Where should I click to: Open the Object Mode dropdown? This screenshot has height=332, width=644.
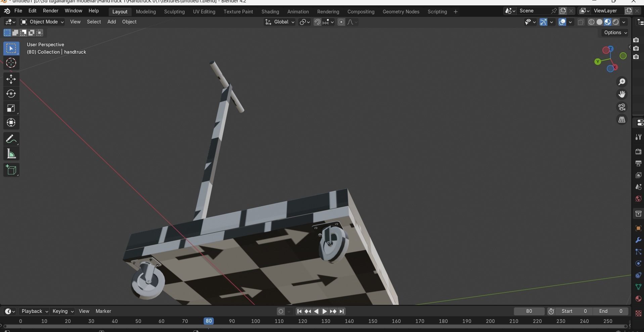(42, 22)
